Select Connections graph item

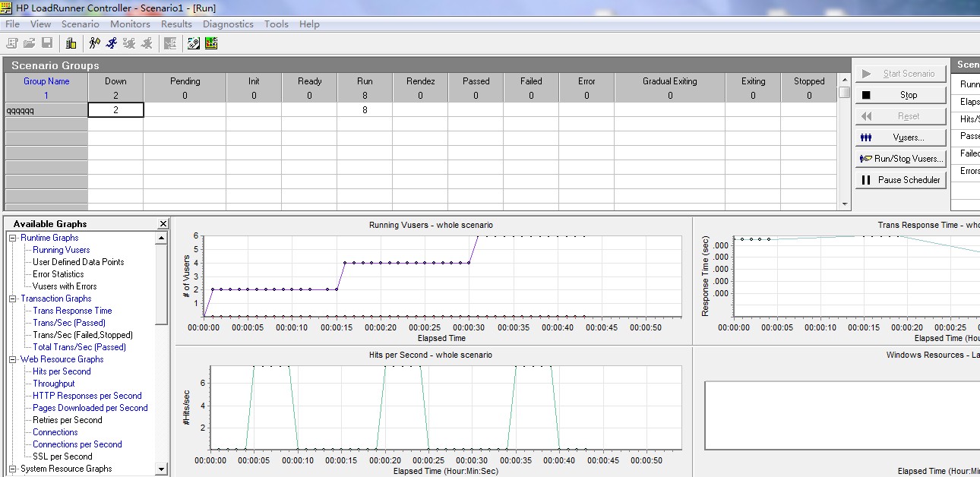[55, 432]
